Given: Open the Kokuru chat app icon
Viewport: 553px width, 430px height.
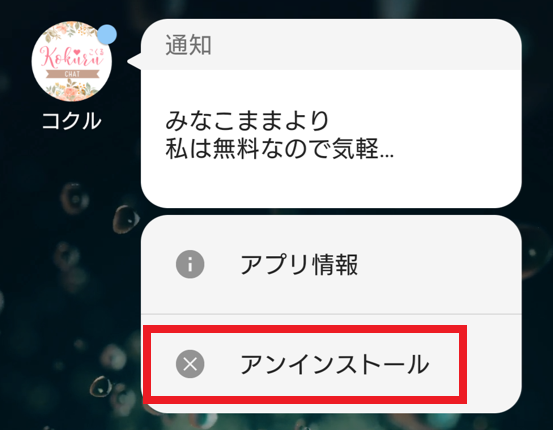Looking at the screenshot, I should coord(72,61).
